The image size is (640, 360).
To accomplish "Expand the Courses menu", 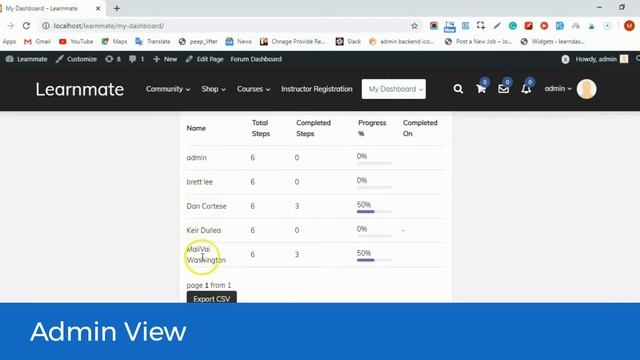I will tap(253, 89).
